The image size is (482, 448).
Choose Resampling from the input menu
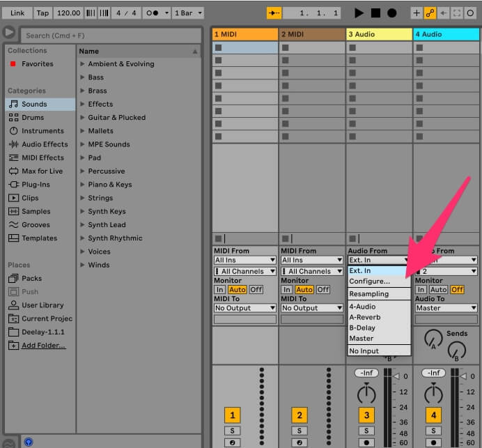(x=369, y=294)
